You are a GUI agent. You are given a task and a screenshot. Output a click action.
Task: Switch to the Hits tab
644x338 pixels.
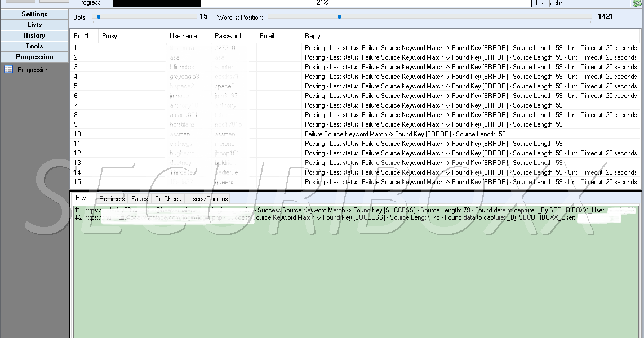(81, 198)
